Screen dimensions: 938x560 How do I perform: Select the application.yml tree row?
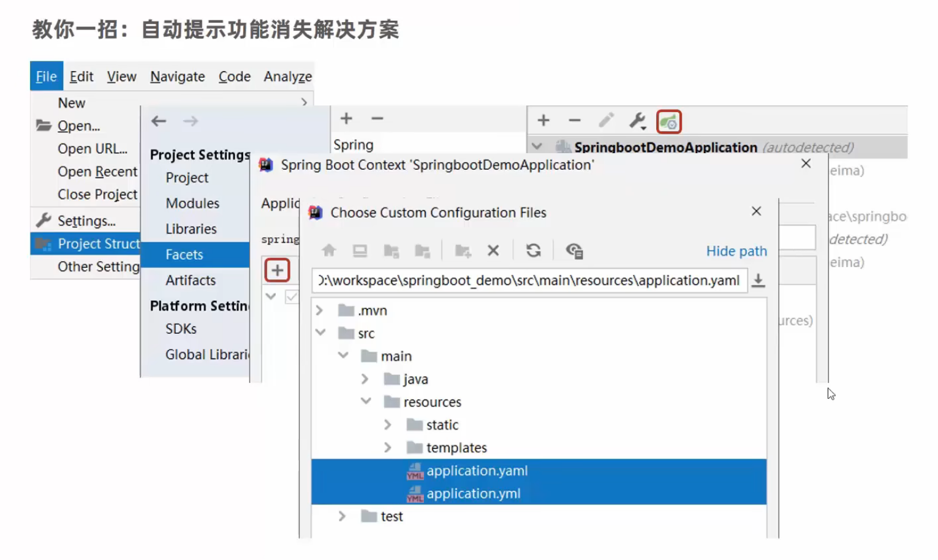point(539,494)
